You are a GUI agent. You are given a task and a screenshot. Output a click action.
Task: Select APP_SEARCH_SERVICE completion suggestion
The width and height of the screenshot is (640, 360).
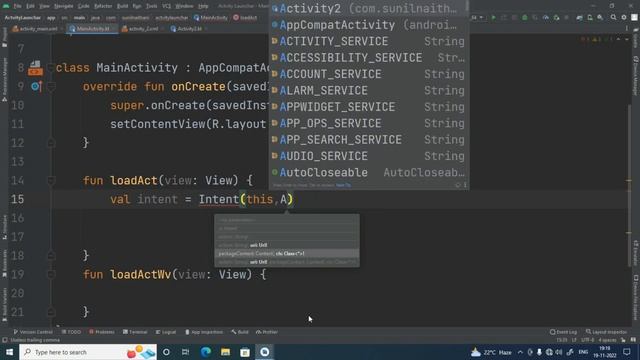coord(368,140)
